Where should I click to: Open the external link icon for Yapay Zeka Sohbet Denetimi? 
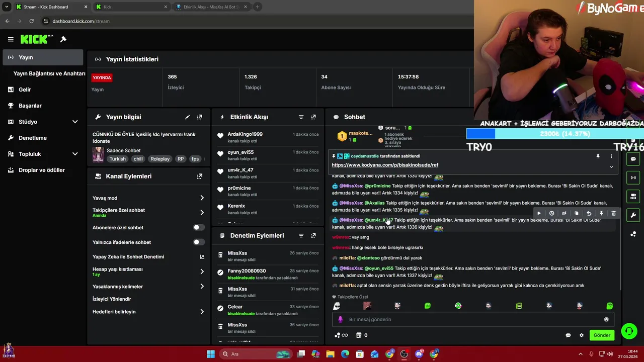click(x=202, y=257)
